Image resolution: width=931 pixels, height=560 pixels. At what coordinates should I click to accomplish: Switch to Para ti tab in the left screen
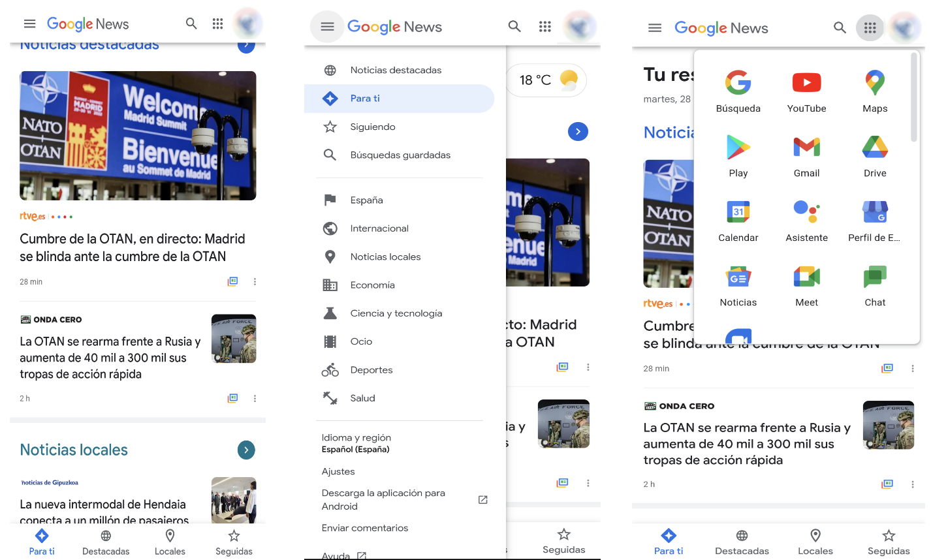point(42,542)
